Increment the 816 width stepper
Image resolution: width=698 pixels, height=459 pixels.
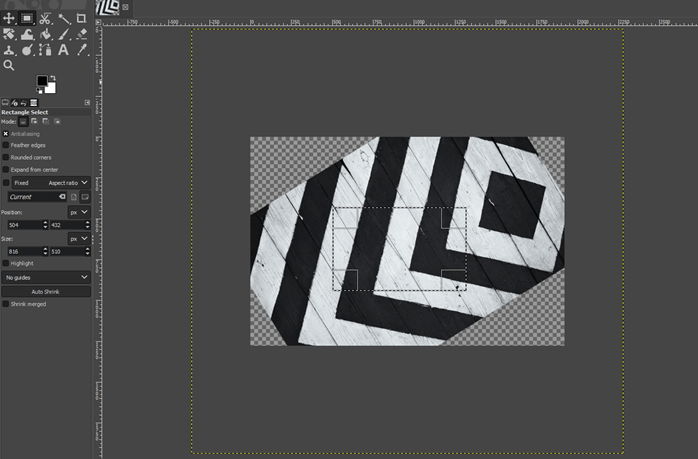point(45,249)
